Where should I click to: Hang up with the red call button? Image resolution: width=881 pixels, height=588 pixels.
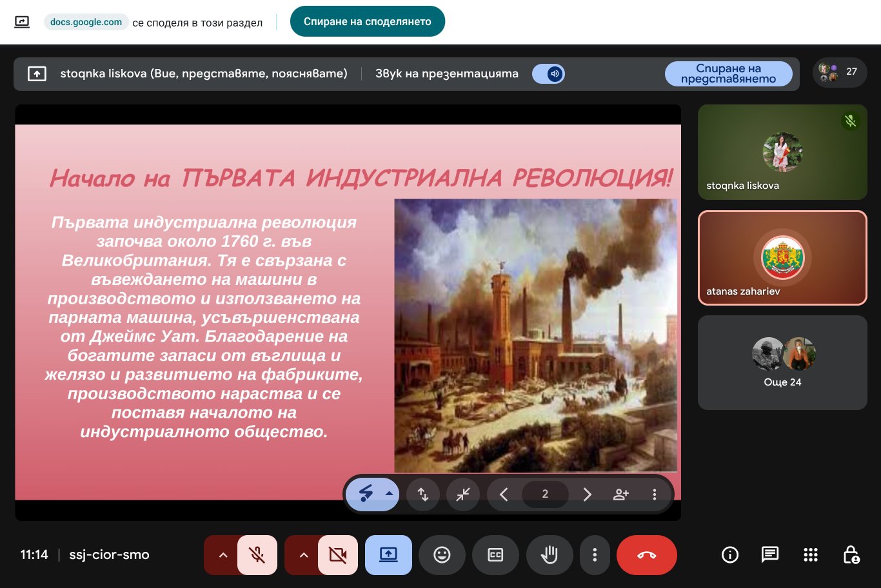pos(646,554)
